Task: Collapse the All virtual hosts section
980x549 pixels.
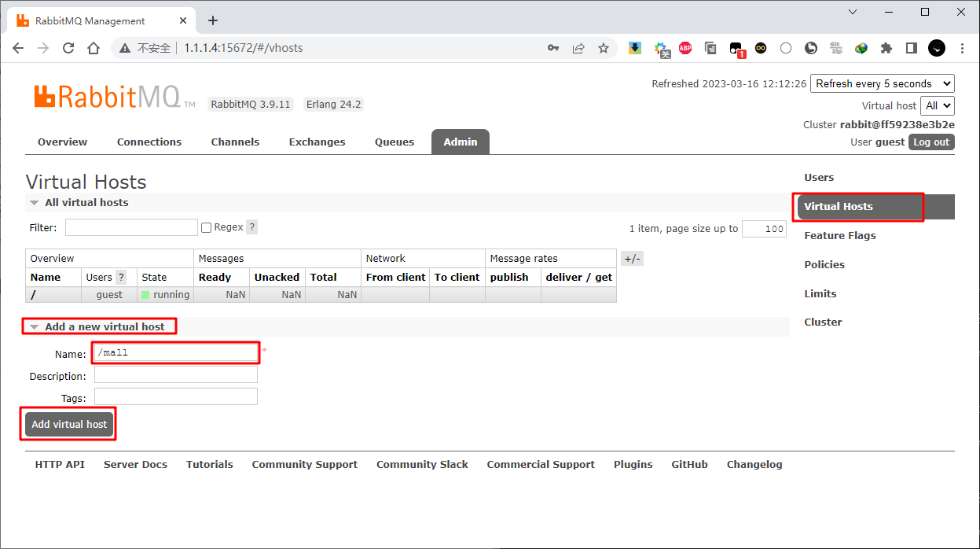Action: (x=35, y=203)
